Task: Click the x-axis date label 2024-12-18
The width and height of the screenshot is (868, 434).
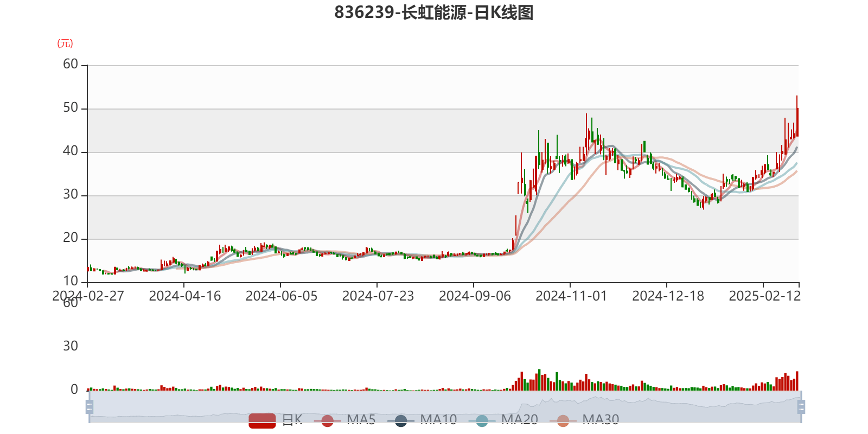Action: [668, 296]
